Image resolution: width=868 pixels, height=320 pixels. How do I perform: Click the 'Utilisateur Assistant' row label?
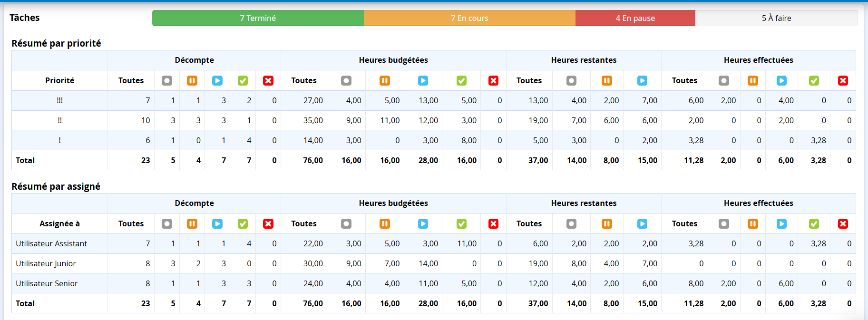point(51,243)
